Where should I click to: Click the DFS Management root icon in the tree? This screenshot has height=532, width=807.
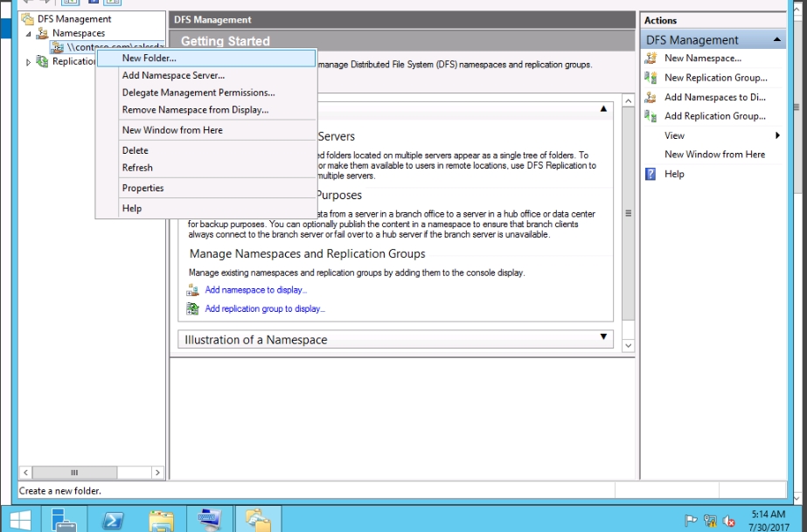pos(28,19)
